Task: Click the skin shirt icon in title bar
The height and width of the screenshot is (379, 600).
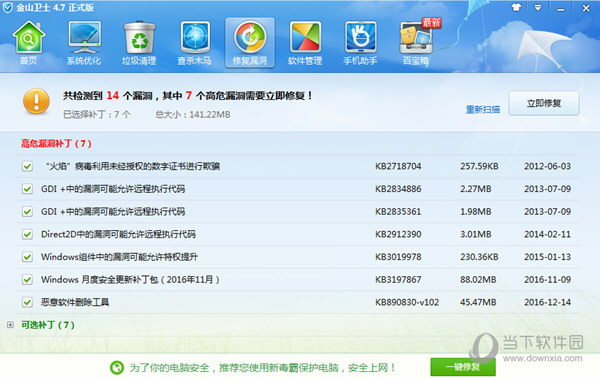Action: tap(516, 7)
